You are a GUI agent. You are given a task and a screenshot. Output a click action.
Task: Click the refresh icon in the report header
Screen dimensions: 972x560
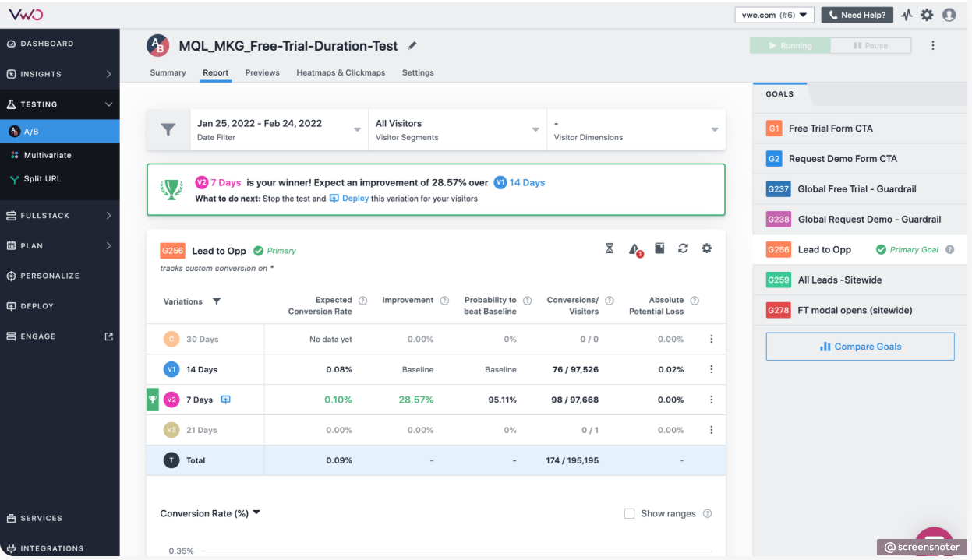pos(683,248)
